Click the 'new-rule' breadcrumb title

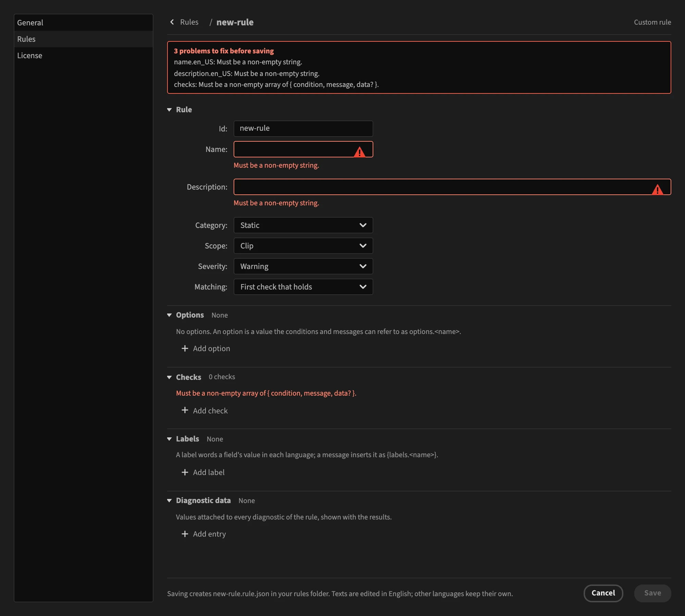[x=235, y=22]
